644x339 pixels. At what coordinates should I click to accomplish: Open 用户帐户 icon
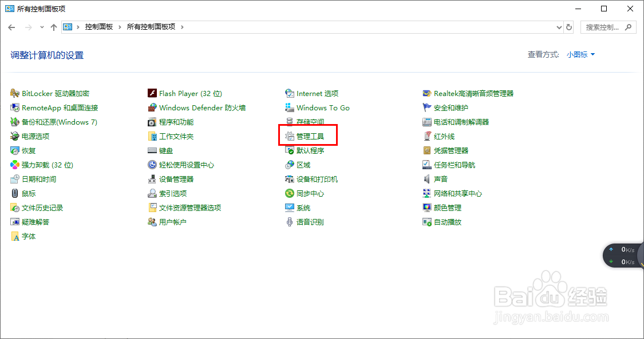[x=152, y=222]
